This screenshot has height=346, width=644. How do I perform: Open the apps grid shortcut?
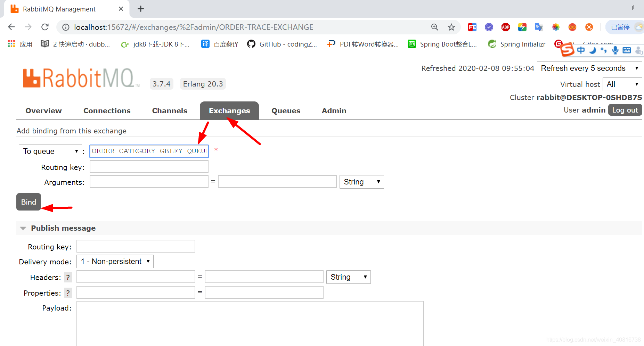click(20, 44)
